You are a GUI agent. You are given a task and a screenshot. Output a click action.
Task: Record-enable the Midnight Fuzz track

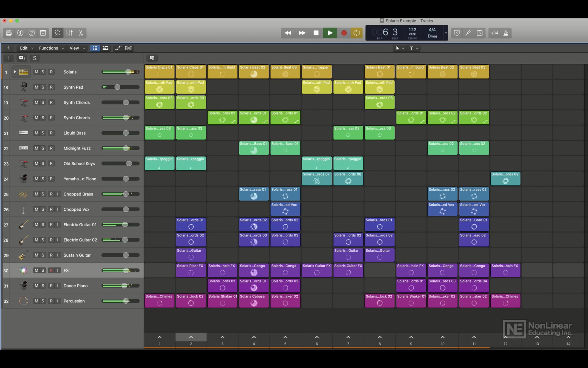(51, 148)
